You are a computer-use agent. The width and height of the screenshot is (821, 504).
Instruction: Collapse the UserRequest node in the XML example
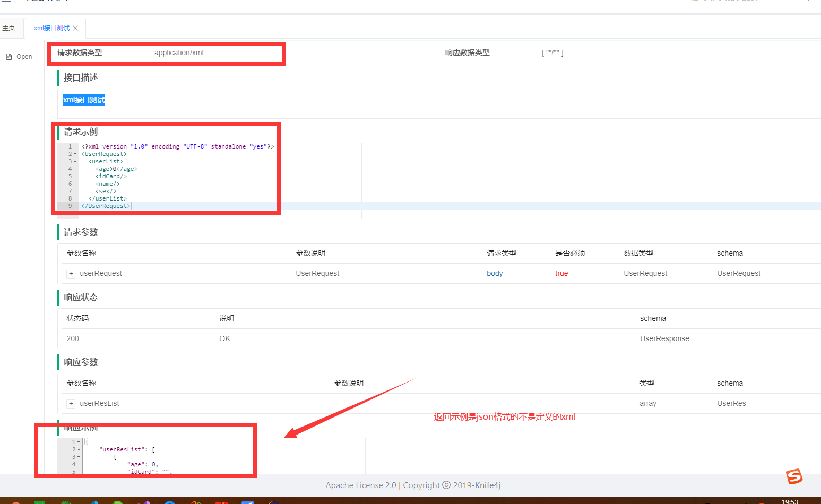[x=75, y=154]
